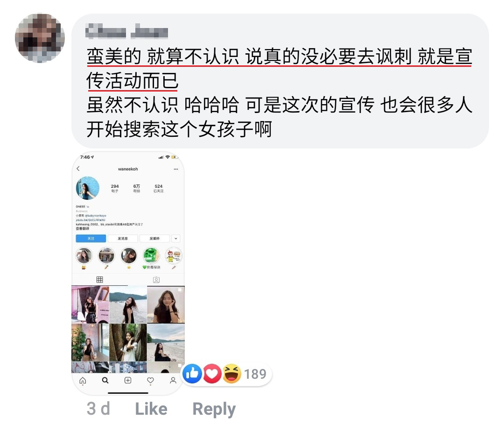Screen dimensions: 504x425
Task: Open the commenter's pixelated profile avatar
Action: pos(40,38)
